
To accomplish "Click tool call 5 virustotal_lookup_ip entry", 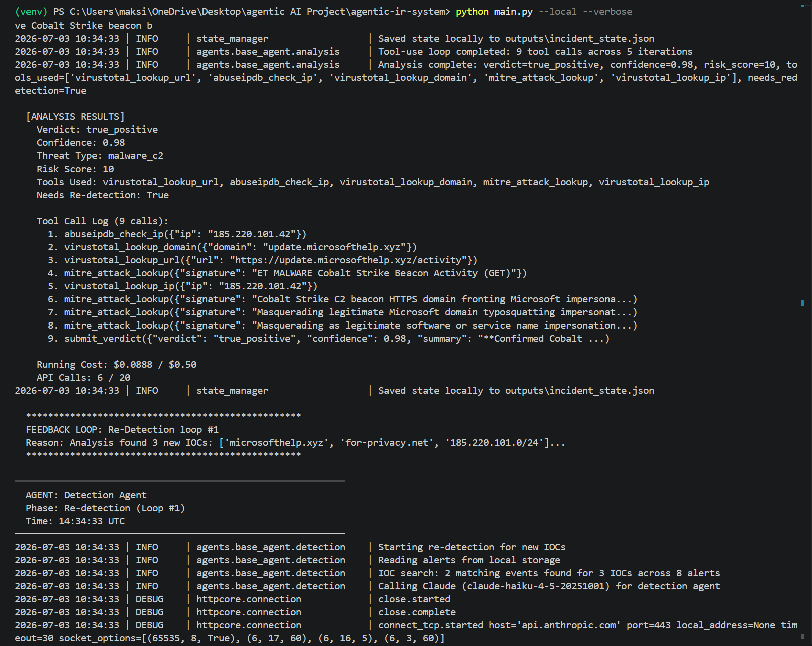I will click(x=182, y=286).
